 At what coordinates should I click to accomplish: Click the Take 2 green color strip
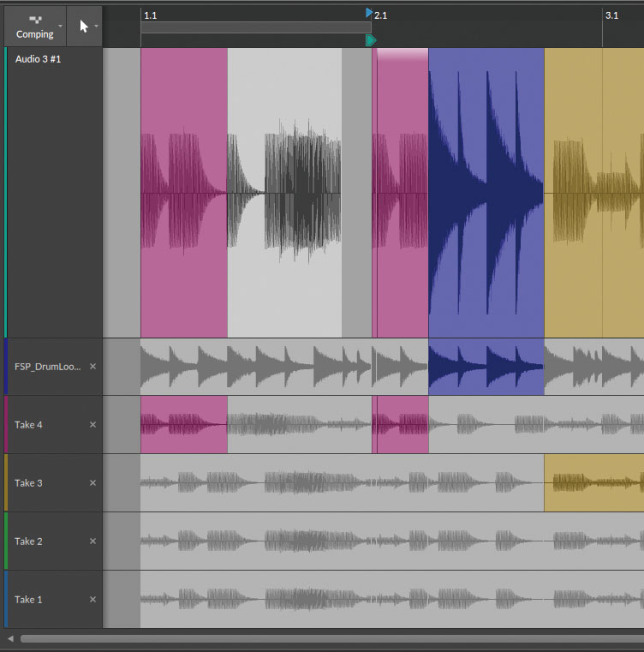point(6,541)
